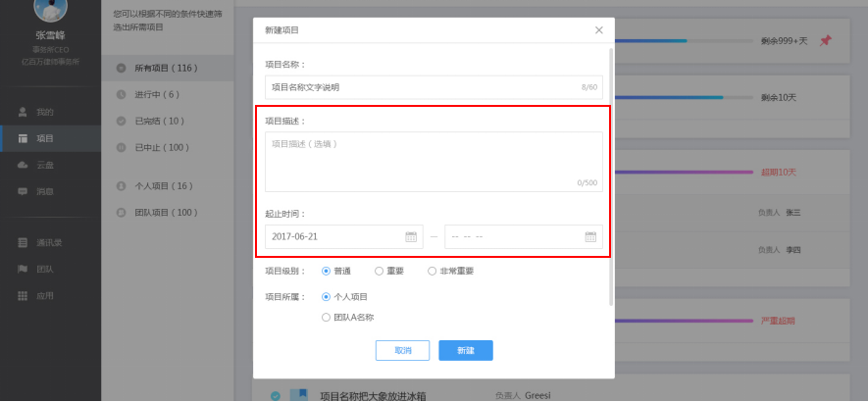Show 团队项目 (100) in the filter list
Image resolution: width=868 pixels, height=402 pixels.
point(165,212)
